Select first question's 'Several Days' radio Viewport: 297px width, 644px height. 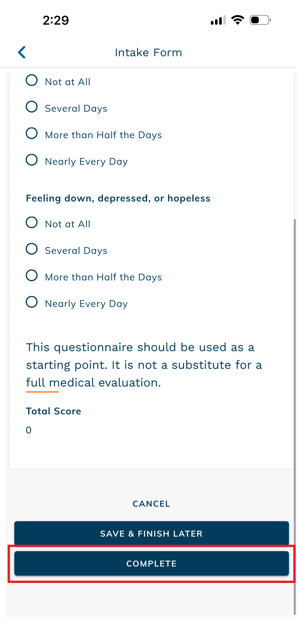click(x=32, y=107)
